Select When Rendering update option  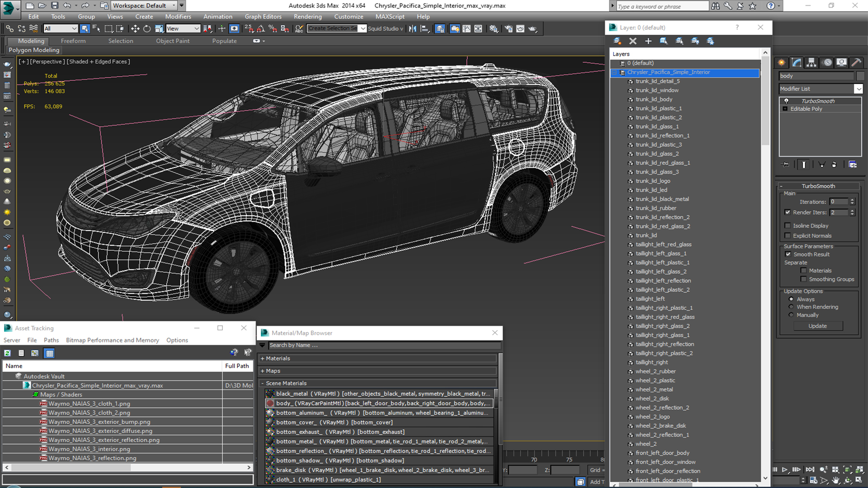[x=791, y=307]
